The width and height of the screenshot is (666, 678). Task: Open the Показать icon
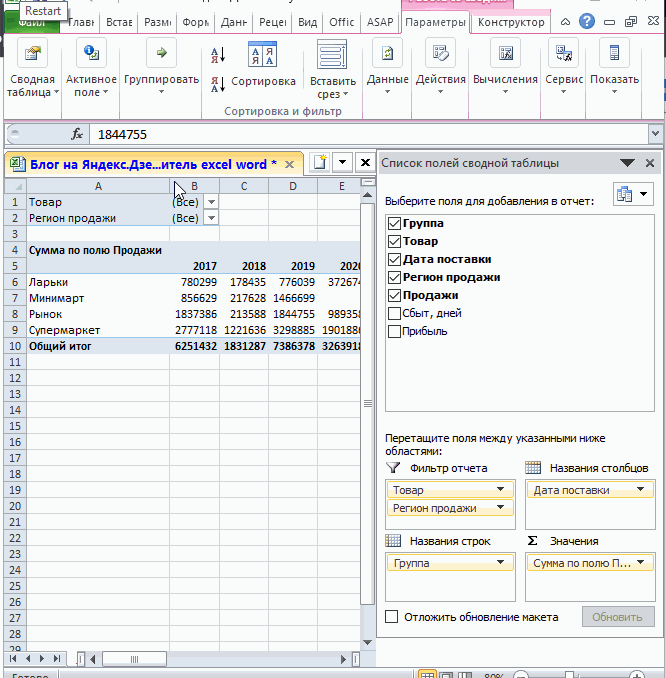click(614, 53)
